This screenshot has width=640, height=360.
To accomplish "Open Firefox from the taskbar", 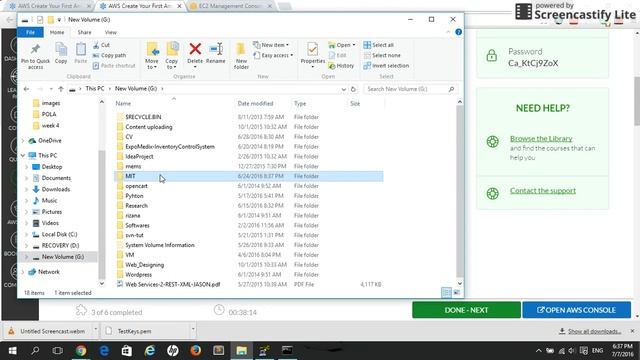I will 196,351.
